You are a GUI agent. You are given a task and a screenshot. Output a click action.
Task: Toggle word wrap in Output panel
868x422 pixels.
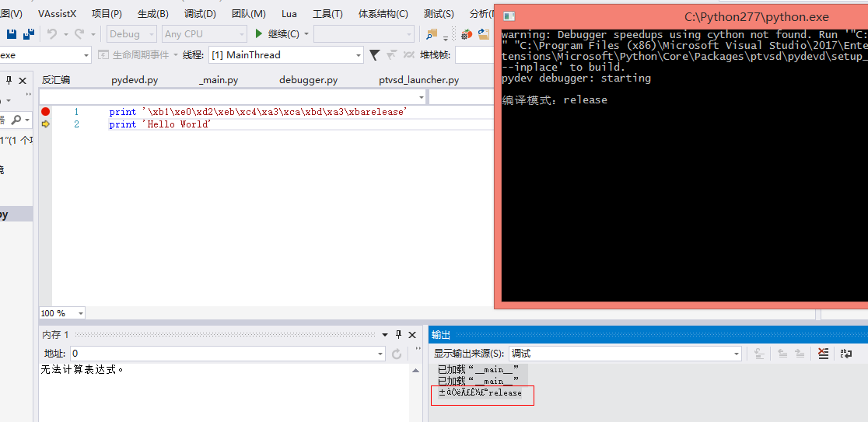[846, 354]
